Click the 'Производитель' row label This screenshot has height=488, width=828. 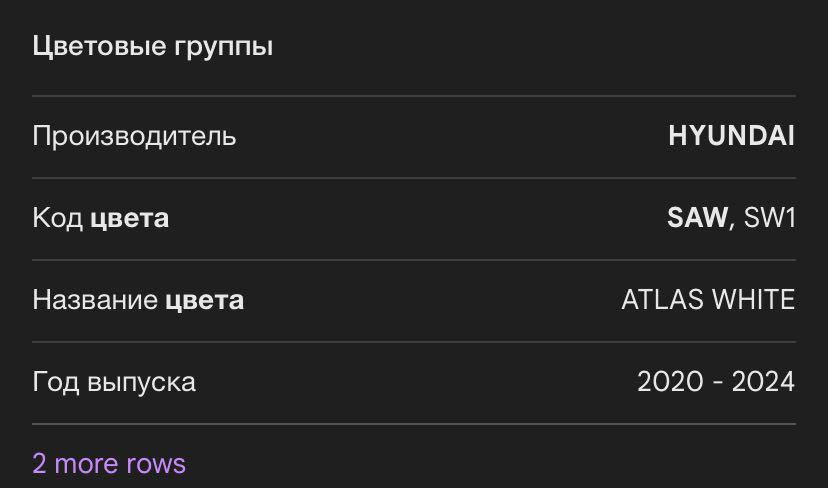(x=134, y=137)
